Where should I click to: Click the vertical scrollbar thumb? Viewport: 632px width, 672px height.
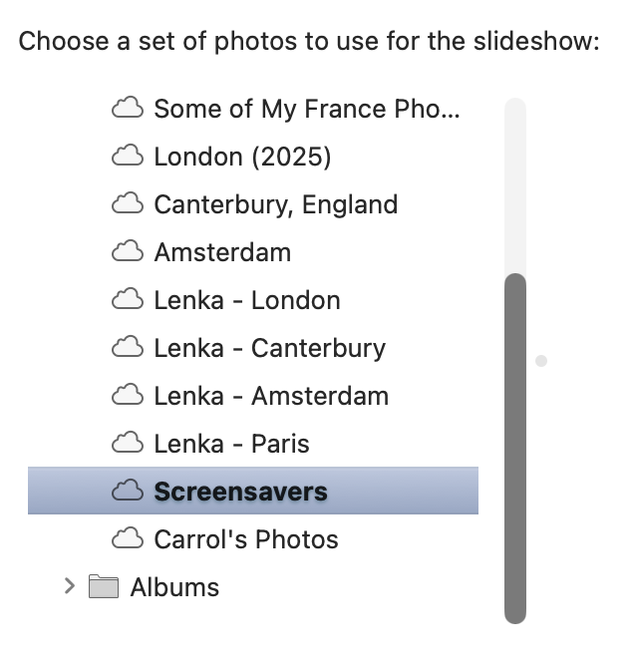click(514, 449)
